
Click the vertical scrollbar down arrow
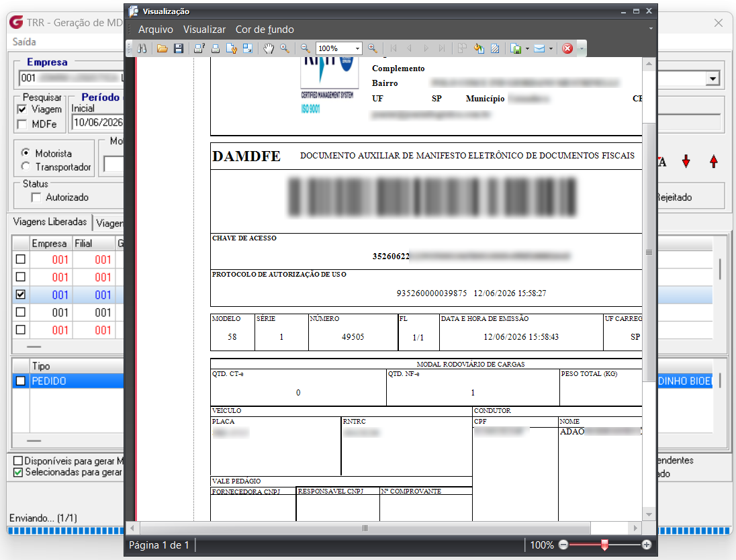click(649, 514)
